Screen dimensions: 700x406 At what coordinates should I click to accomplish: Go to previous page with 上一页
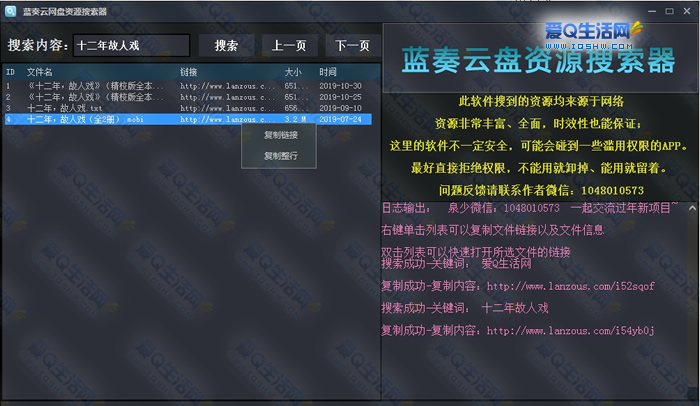pyautogui.click(x=289, y=45)
